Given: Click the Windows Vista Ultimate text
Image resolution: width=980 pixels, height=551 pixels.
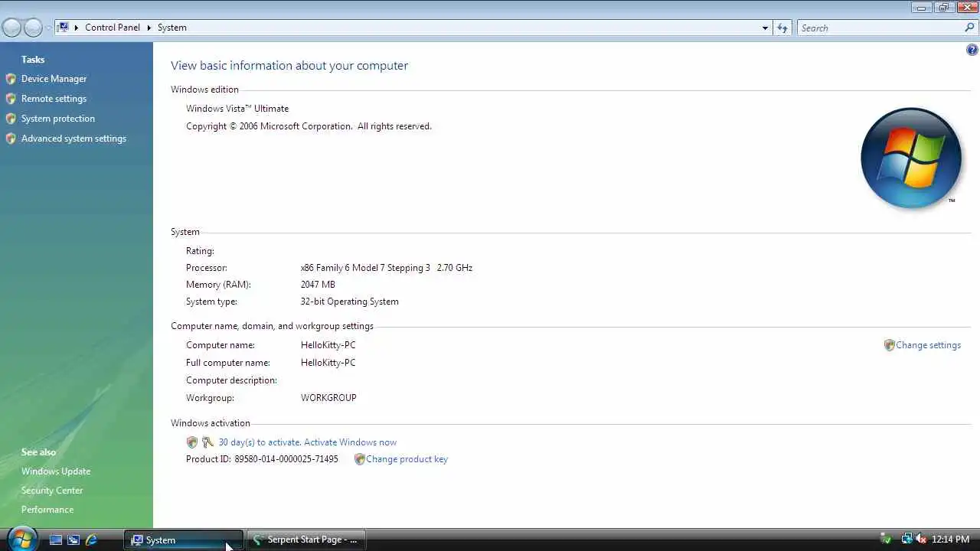Looking at the screenshot, I should pyautogui.click(x=237, y=109).
